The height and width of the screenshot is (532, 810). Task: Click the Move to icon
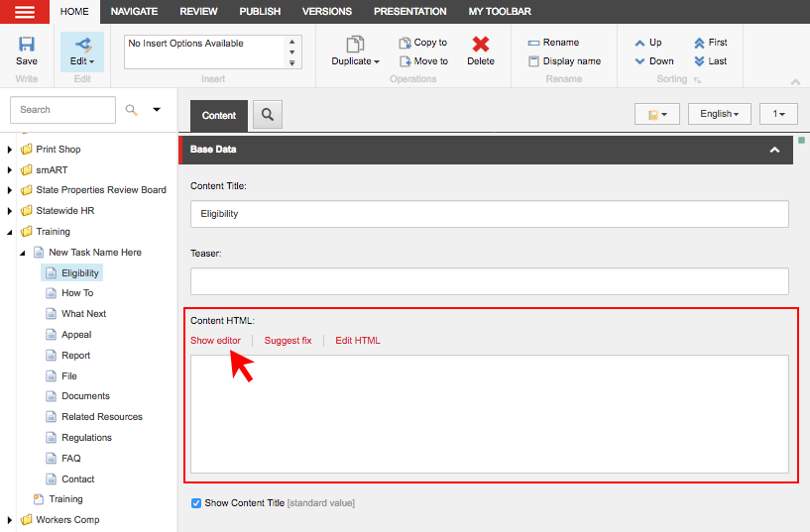coord(405,61)
